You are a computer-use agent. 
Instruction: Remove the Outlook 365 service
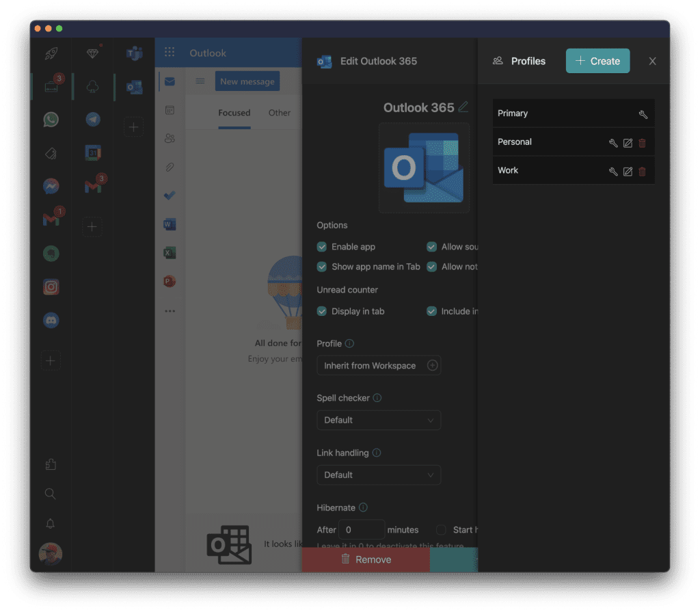pyautogui.click(x=366, y=559)
